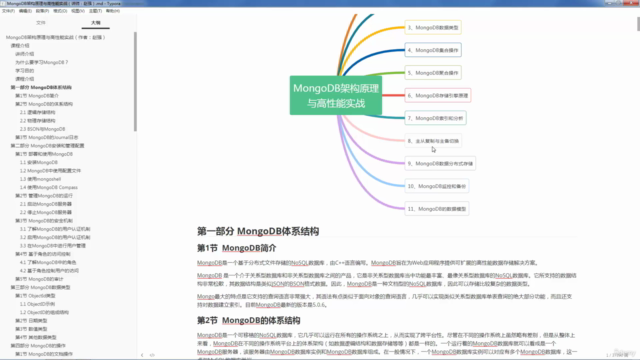Open outline item 1.2 MongoDB中使用配置文件
The image size is (640, 360).
[50, 171]
